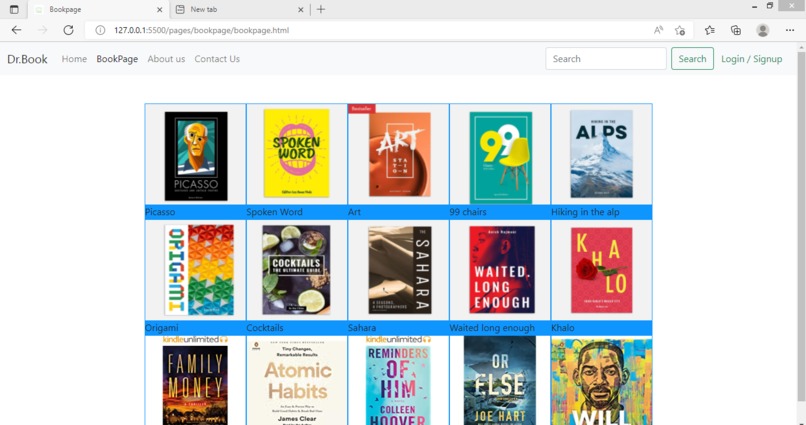Open the Will book cover

coord(601,381)
